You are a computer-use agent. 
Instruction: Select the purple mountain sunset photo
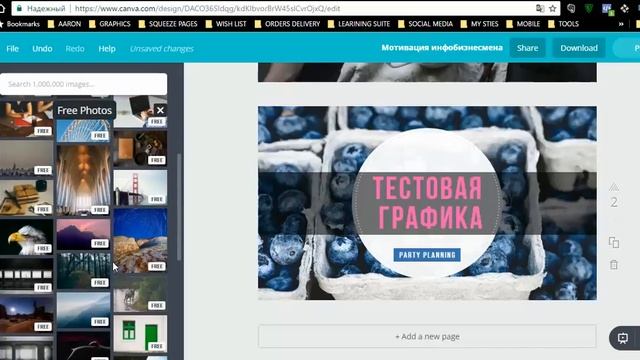tap(83, 234)
